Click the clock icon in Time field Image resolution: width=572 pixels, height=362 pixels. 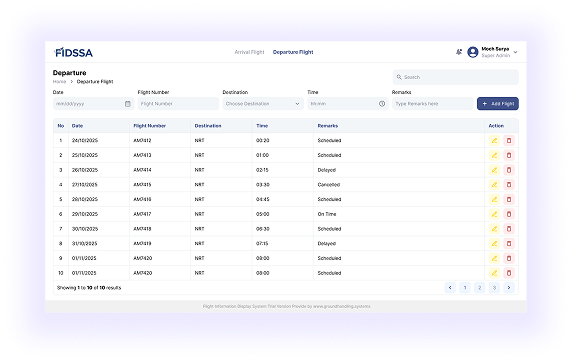[382, 104]
